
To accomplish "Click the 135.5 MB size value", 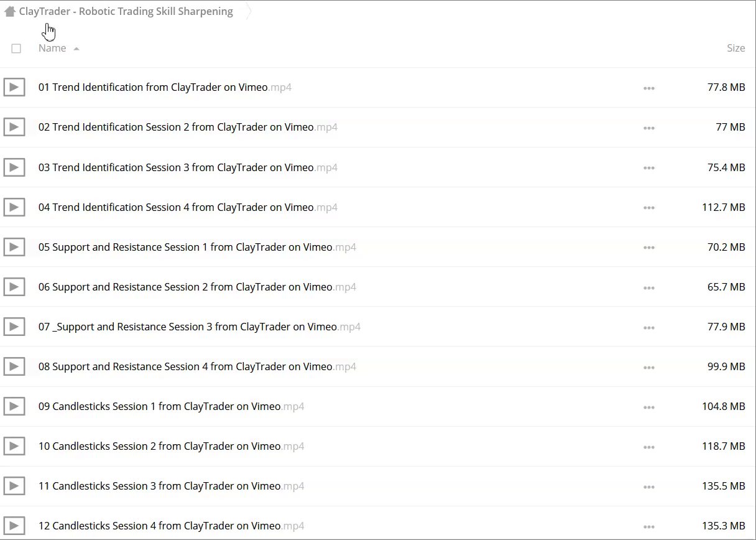I will [x=724, y=485].
